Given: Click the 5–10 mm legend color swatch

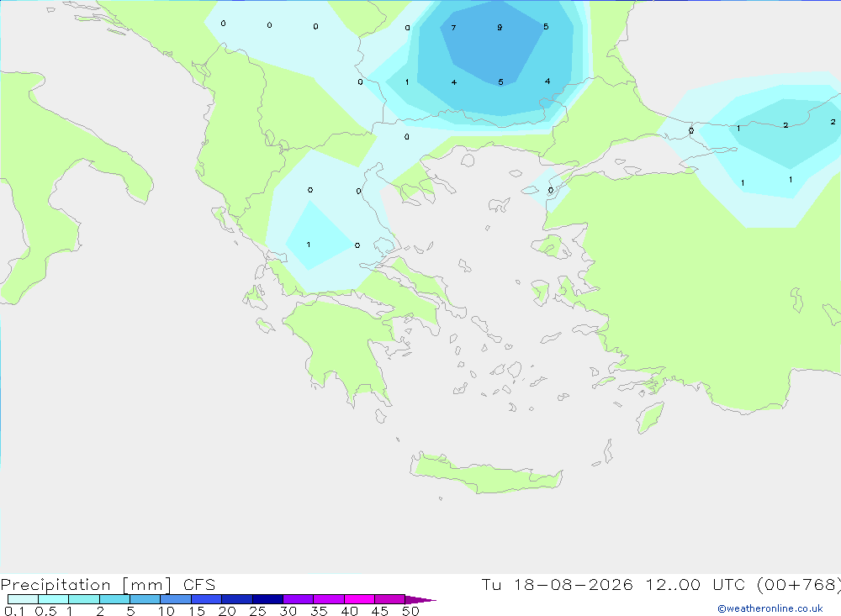Looking at the screenshot, I should click(145, 599).
